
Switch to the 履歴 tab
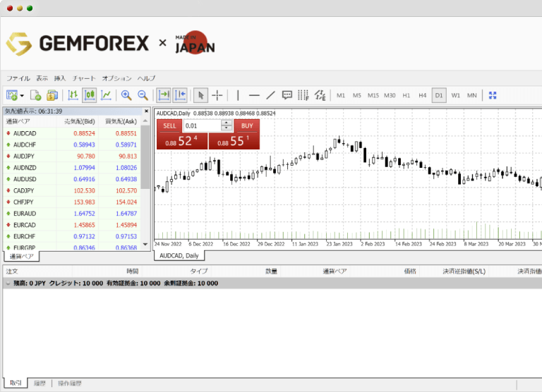pyautogui.click(x=40, y=383)
